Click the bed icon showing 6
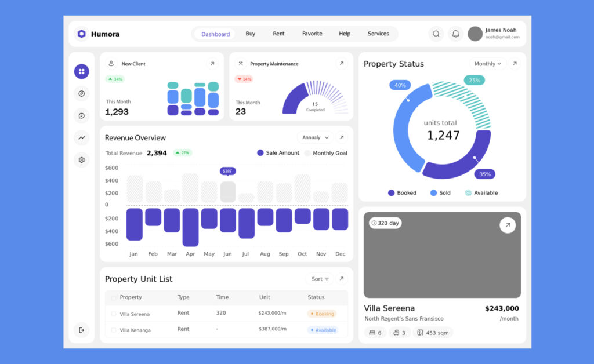 (372, 333)
